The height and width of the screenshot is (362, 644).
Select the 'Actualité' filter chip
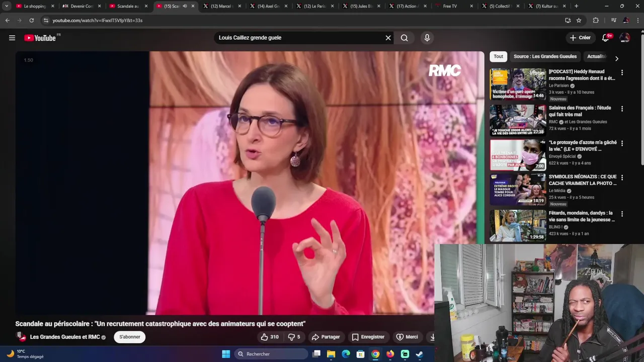(x=597, y=56)
